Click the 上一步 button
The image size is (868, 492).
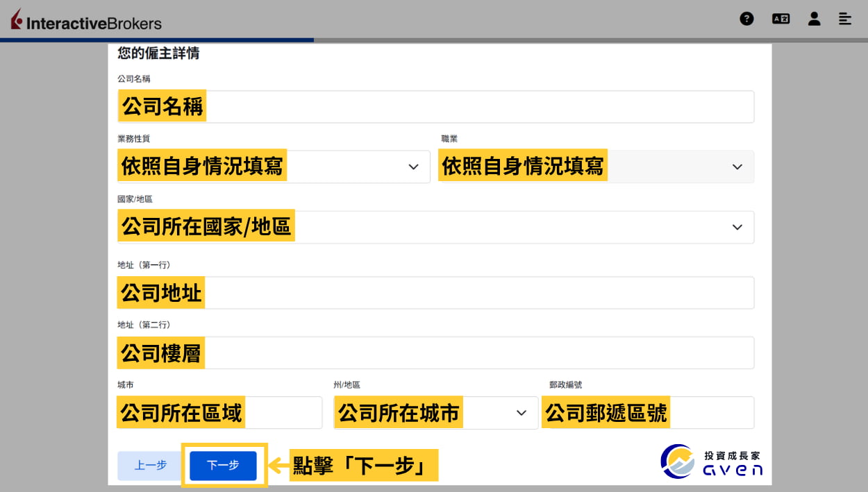point(151,466)
